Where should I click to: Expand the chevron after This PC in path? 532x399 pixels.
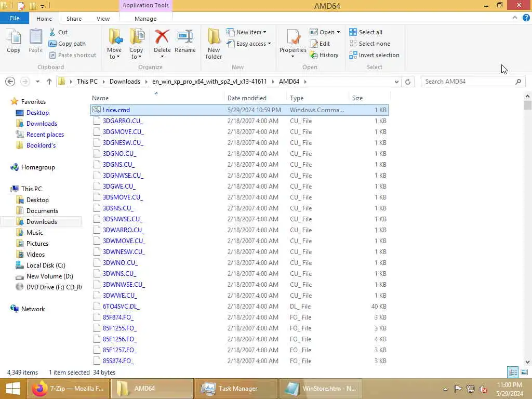[103, 82]
